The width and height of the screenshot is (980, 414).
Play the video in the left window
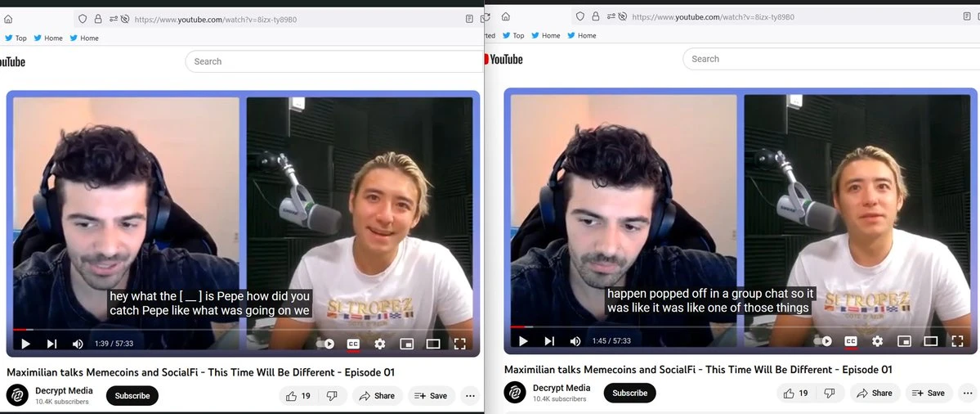point(26,344)
